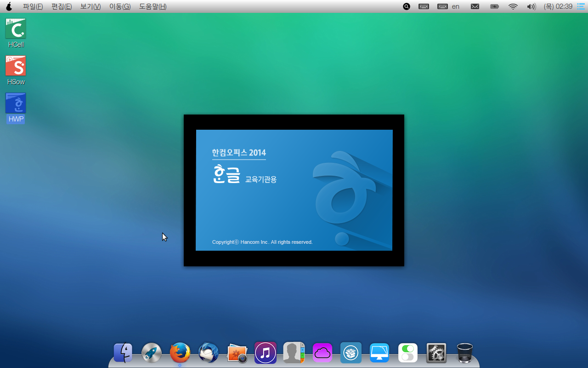Screen dimensions: 588x368
Task: Open the mail envelope status icon
Action: [x=475, y=6]
